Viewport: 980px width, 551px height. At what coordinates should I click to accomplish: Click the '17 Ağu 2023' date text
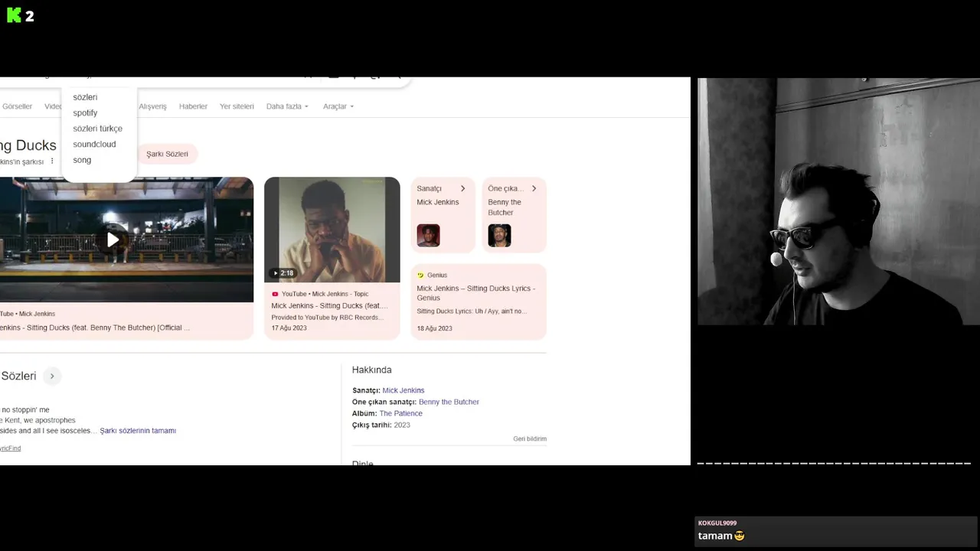tap(289, 328)
